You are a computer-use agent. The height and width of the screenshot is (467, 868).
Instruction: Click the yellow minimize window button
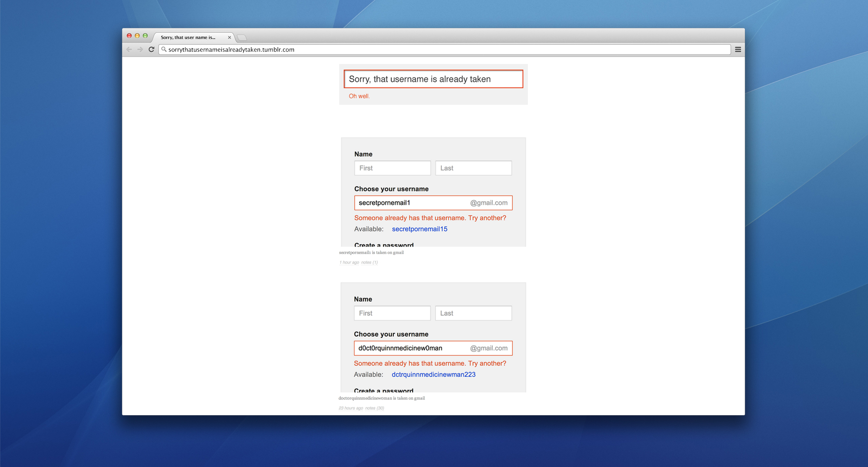point(137,35)
